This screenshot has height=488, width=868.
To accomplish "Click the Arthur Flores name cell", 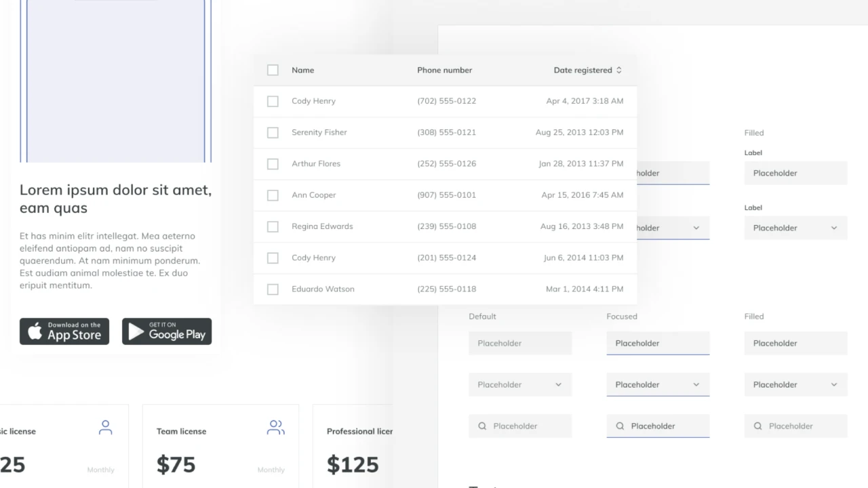I will pyautogui.click(x=316, y=163).
